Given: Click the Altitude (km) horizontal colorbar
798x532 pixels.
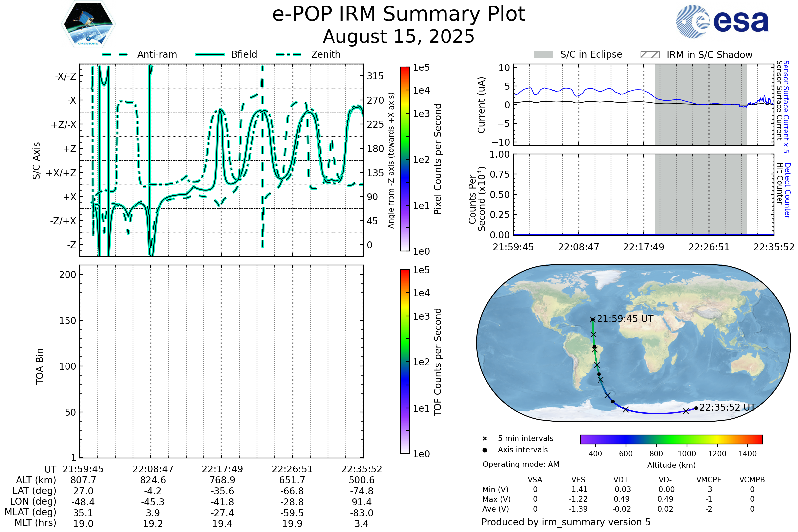Looking at the screenshot, I should 671,439.
